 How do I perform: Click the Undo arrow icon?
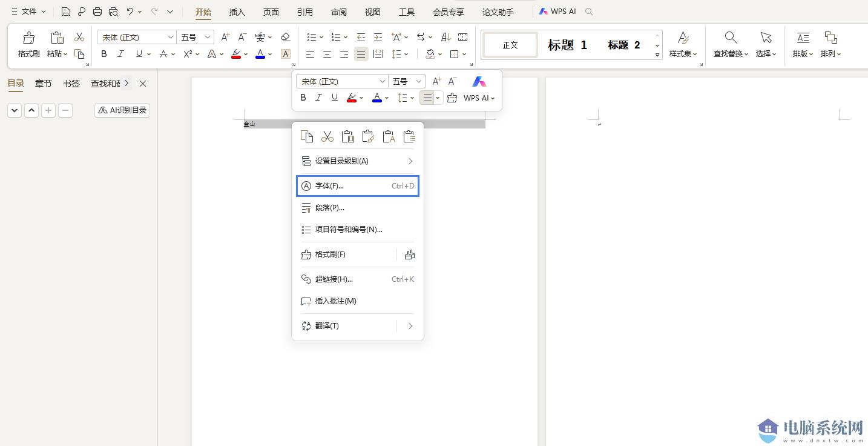[x=130, y=12]
